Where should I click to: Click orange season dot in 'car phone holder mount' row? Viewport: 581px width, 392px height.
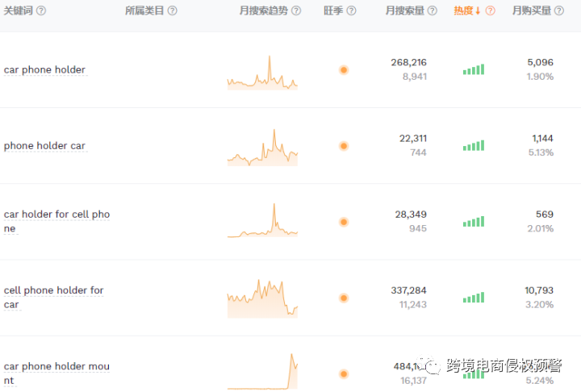344,373
